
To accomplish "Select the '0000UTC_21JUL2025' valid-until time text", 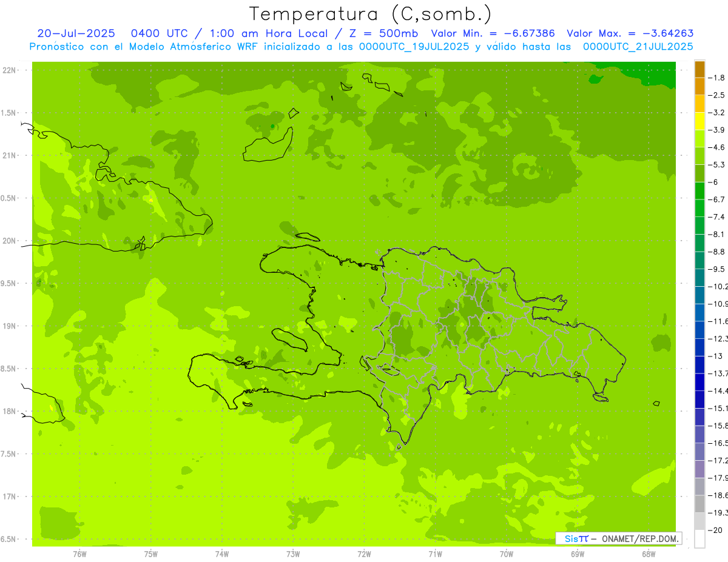I will coord(638,46).
